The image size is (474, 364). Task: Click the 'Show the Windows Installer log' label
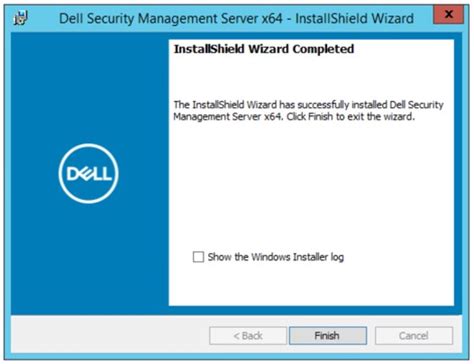click(x=276, y=257)
